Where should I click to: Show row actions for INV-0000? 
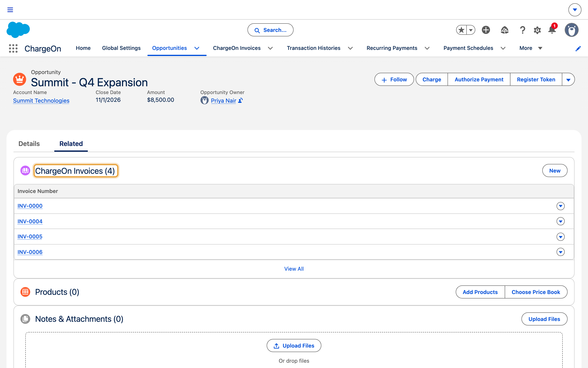coord(561,206)
